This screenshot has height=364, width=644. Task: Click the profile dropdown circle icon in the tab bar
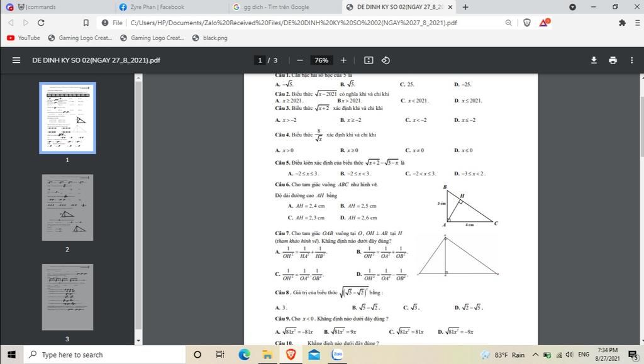572,7
